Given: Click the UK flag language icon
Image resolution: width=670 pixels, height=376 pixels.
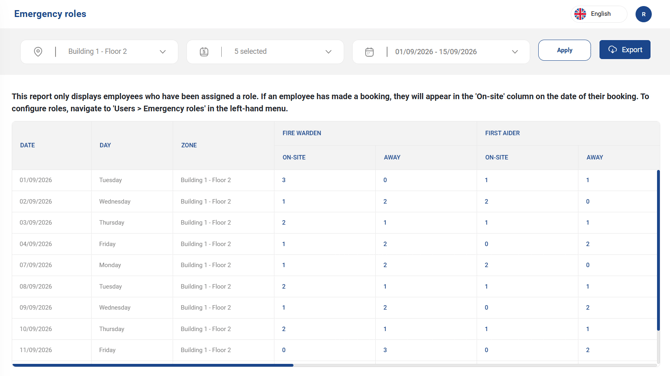Looking at the screenshot, I should (580, 14).
